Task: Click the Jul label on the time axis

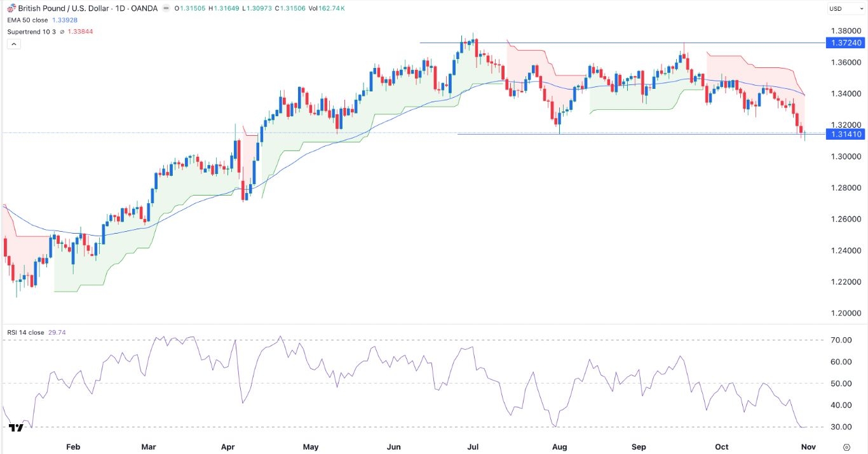Action: (473, 446)
